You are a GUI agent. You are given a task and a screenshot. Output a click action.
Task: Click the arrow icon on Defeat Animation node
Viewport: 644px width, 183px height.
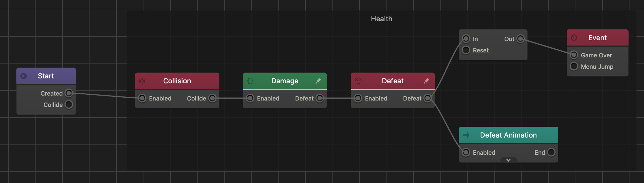tap(466, 135)
